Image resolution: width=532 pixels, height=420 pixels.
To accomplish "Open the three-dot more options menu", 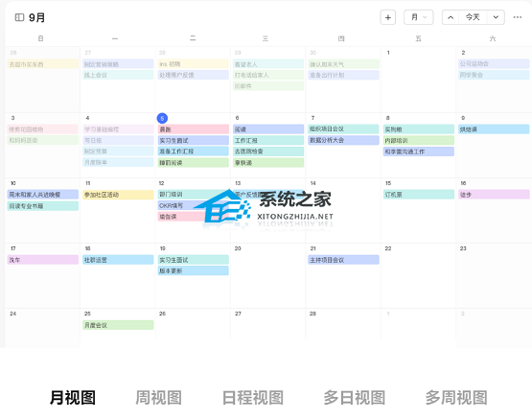I will (518, 17).
